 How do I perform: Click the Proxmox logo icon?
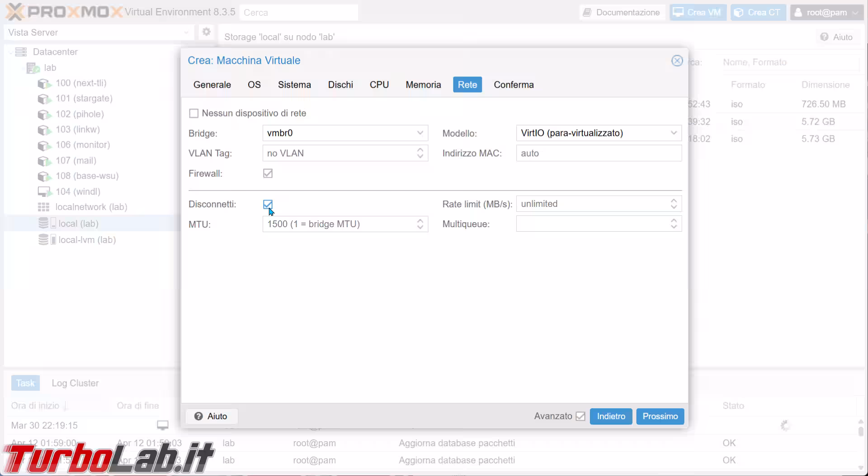click(14, 12)
